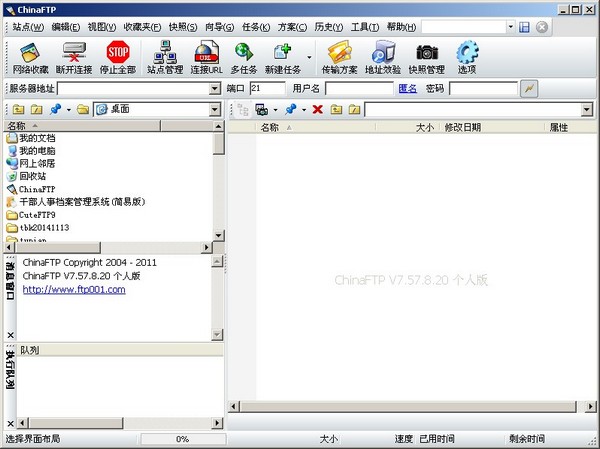Open the 传输方案 transfer scheme icon
Image resolution: width=600 pixels, height=449 pixels.
coord(339,58)
